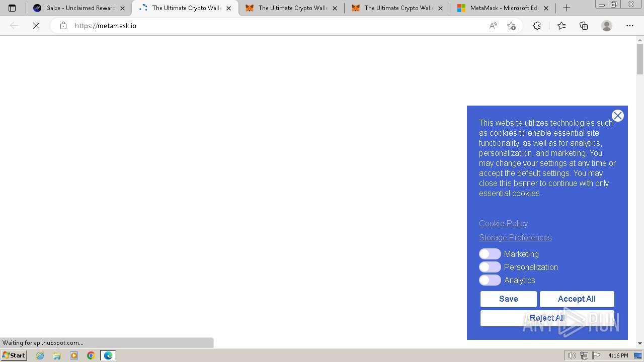Image resolution: width=644 pixels, height=362 pixels.
Task: Stop loading the page
Action: tap(36, 26)
